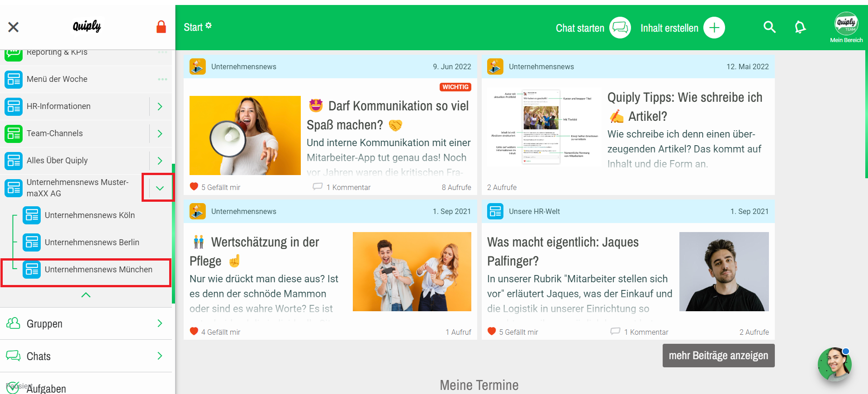The image size is (868, 394).
Task: Click the Quiply logo in sidebar
Action: 87,26
